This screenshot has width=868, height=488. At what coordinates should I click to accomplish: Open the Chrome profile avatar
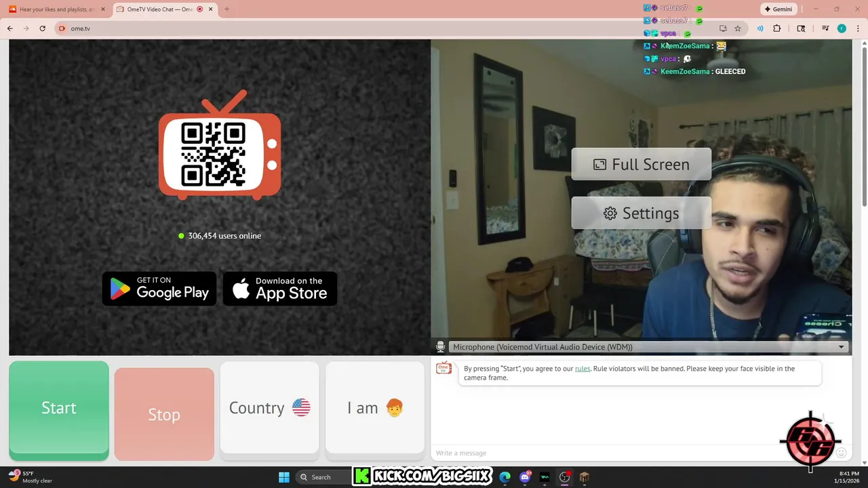(x=842, y=28)
